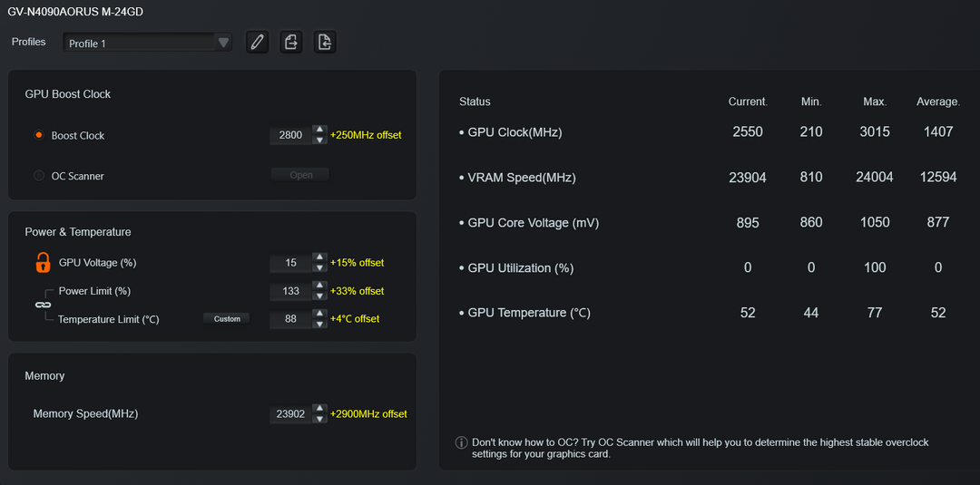Click the +33% offset text

coord(357,291)
